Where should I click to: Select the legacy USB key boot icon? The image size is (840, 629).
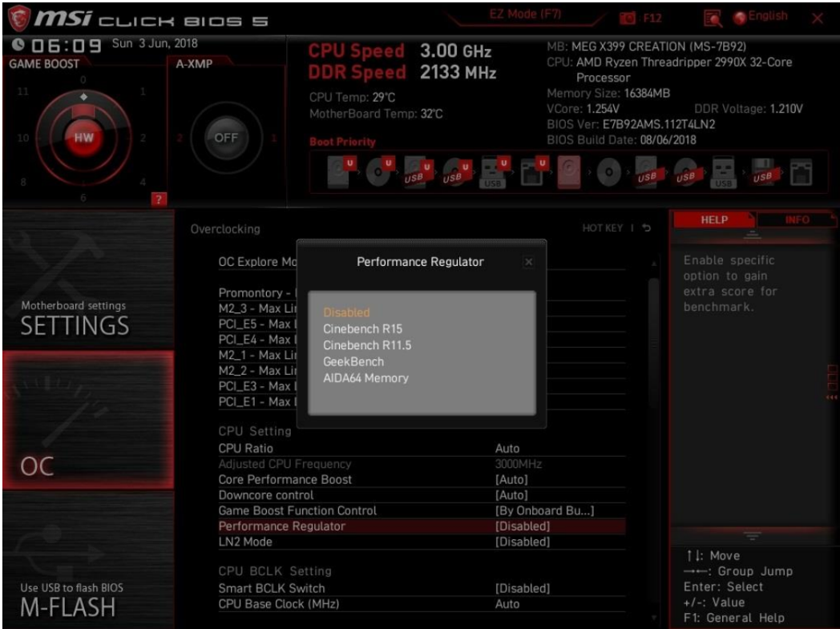(x=723, y=172)
